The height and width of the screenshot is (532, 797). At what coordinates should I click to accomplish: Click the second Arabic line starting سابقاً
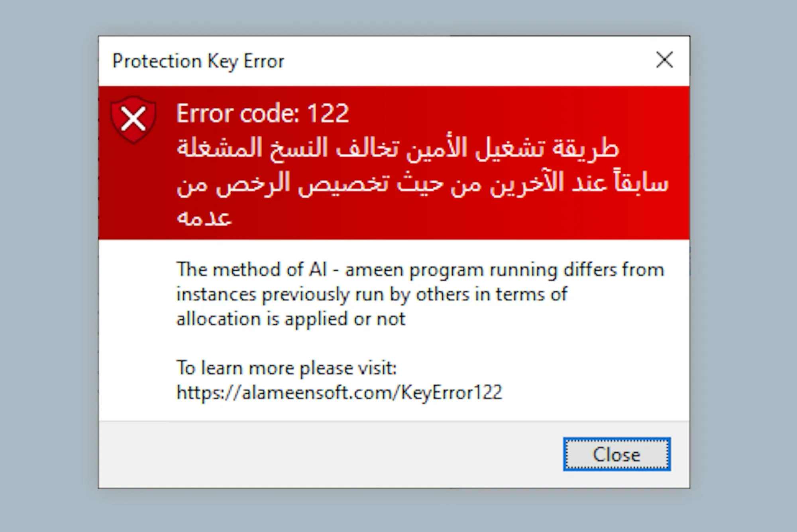(422, 183)
